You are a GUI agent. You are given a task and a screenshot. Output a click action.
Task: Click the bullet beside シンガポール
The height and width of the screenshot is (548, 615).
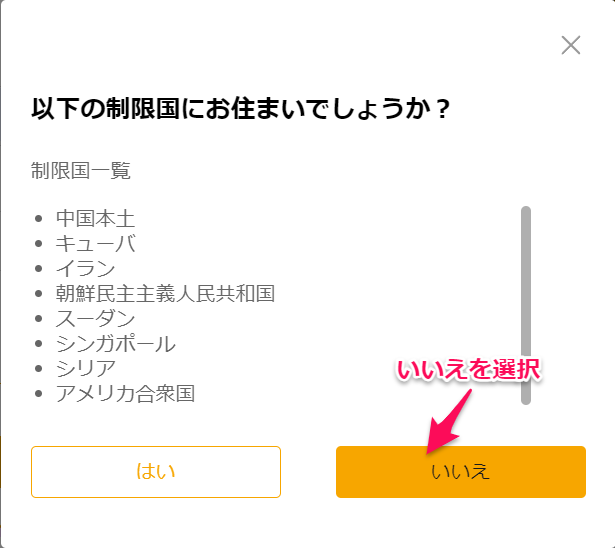[38, 344]
